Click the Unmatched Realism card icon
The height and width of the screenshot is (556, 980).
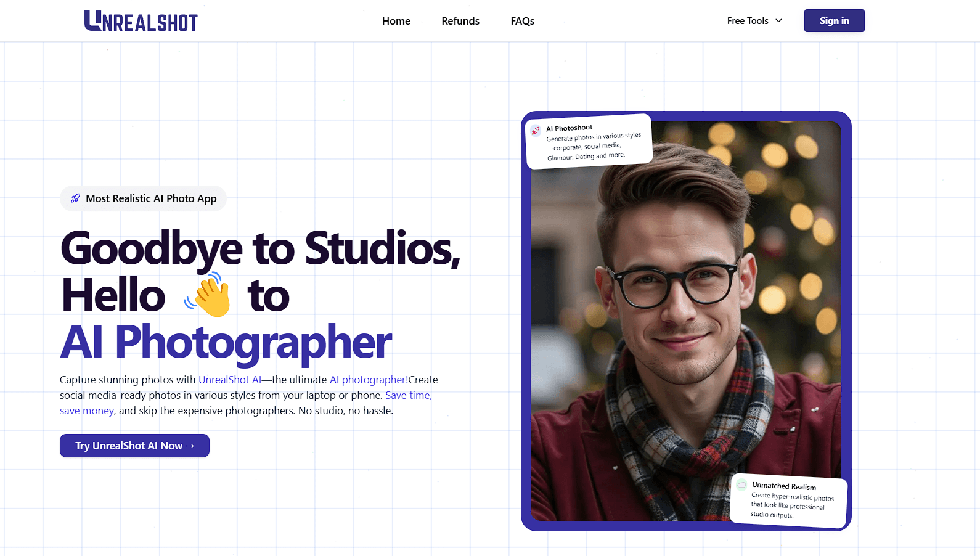click(742, 484)
